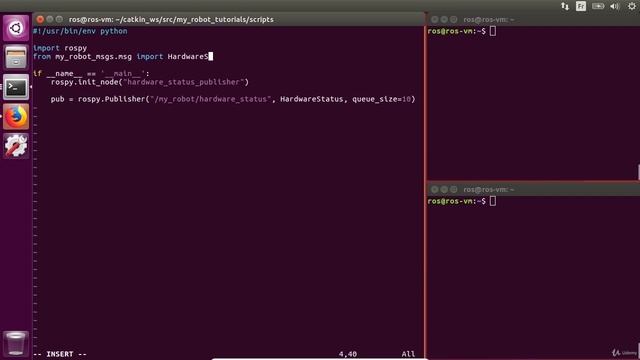This screenshot has width=640, height=360.
Task: Click the '4,40' cursor position readout
Action: click(348, 354)
